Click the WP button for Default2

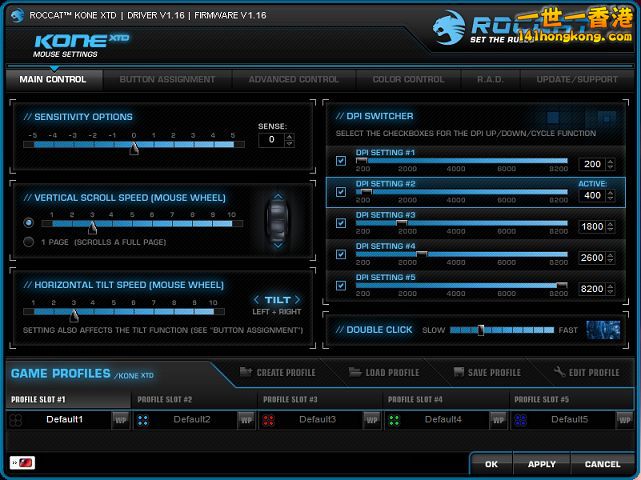point(247,420)
